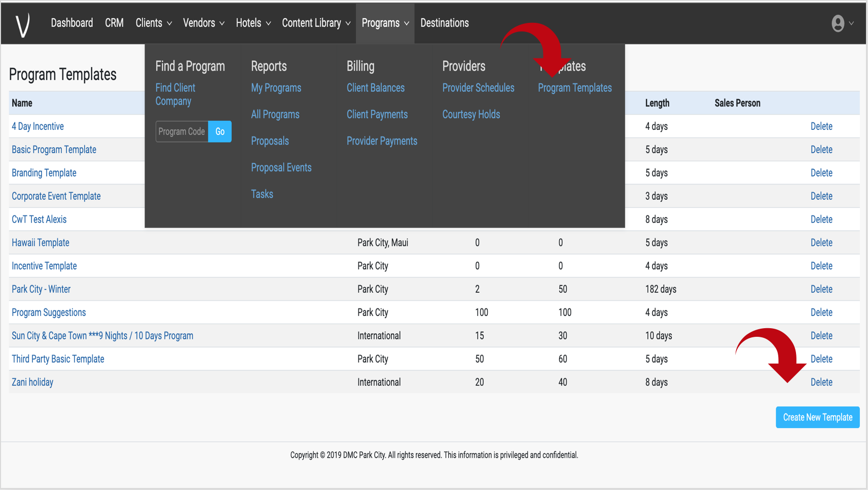Viewport: 868px width, 490px height.
Task: Open the Incentive Template link
Action: coord(44,266)
